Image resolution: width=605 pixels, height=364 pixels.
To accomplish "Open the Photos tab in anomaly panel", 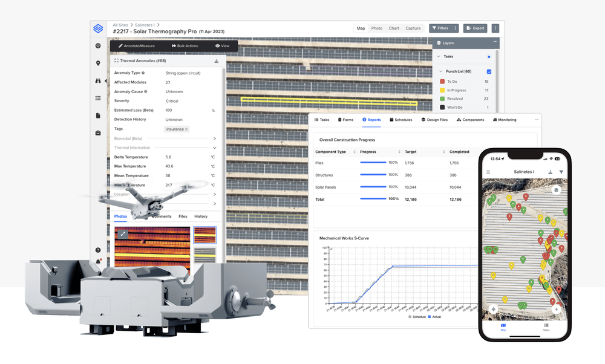I will (x=120, y=216).
